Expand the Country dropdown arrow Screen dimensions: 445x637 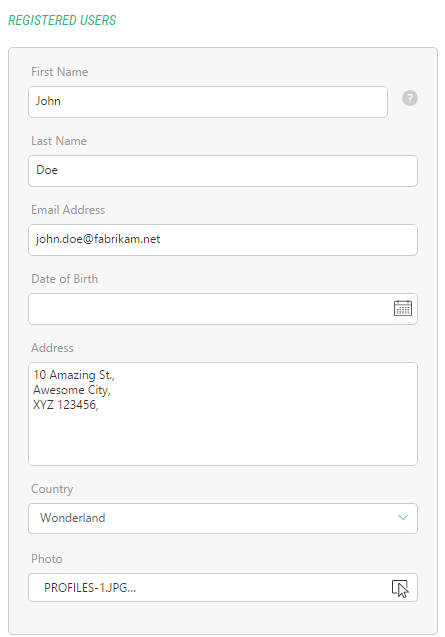click(x=403, y=518)
